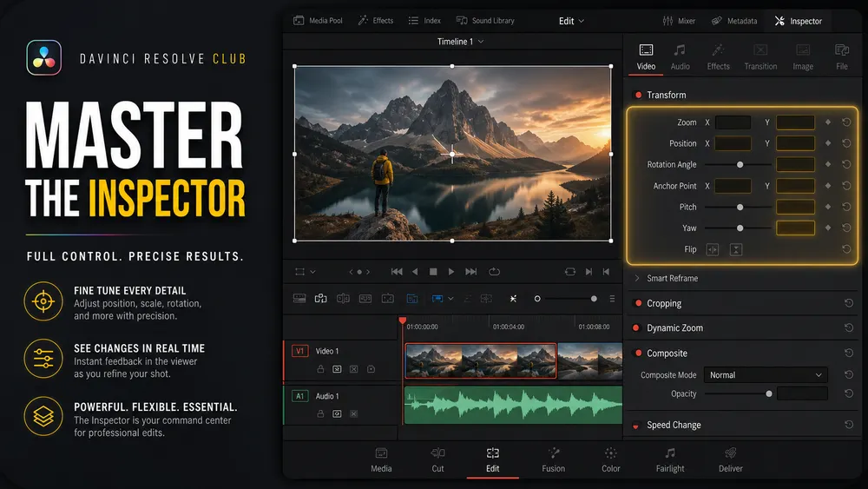
Task: Open the Sound Library panel
Action: (485, 21)
